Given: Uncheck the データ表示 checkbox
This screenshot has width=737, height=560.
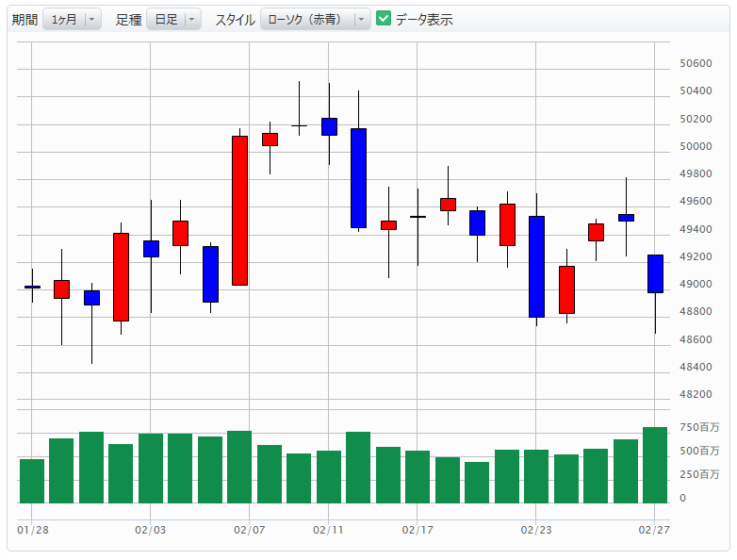Looking at the screenshot, I should [384, 19].
